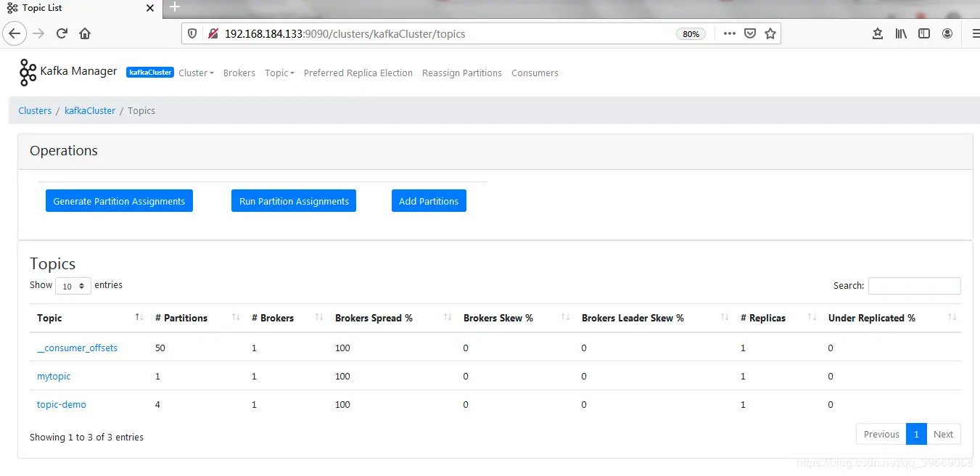The width and height of the screenshot is (980, 476).
Task: Click the Add Partitions button
Action: [429, 201]
